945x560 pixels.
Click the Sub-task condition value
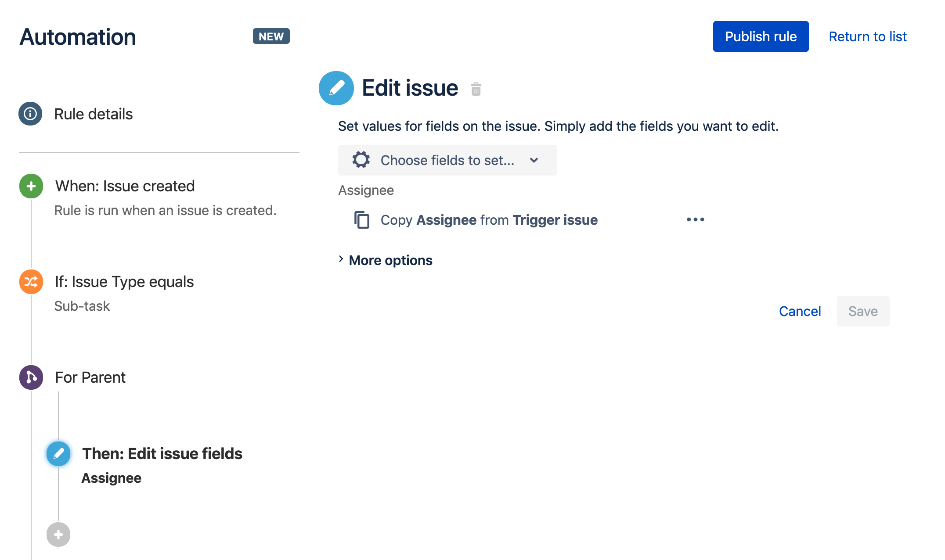(x=82, y=306)
